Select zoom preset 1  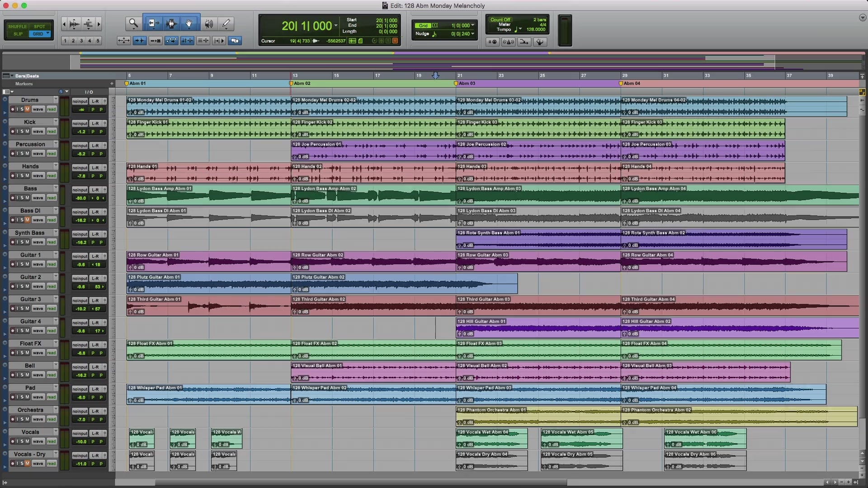[x=65, y=41]
